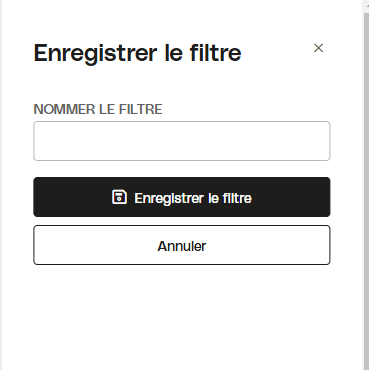The image size is (369, 370).
Task: Click the floppy disk save icon
Action: 119,197
